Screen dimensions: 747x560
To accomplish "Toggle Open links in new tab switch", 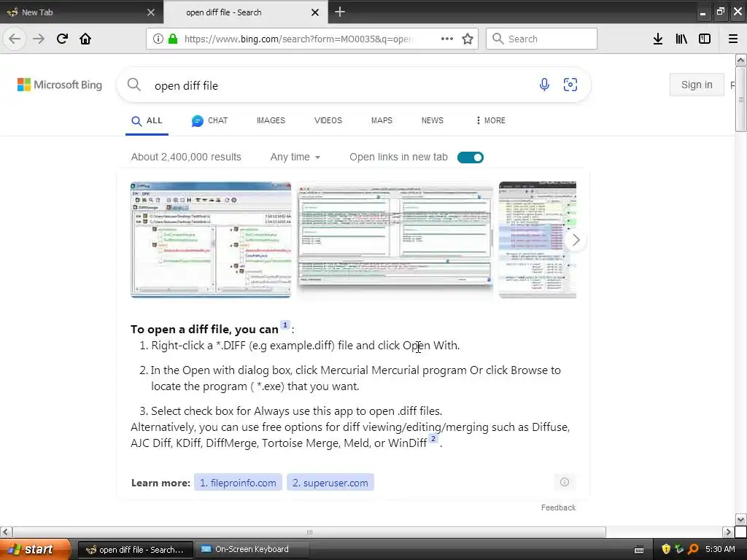I will 471,157.
